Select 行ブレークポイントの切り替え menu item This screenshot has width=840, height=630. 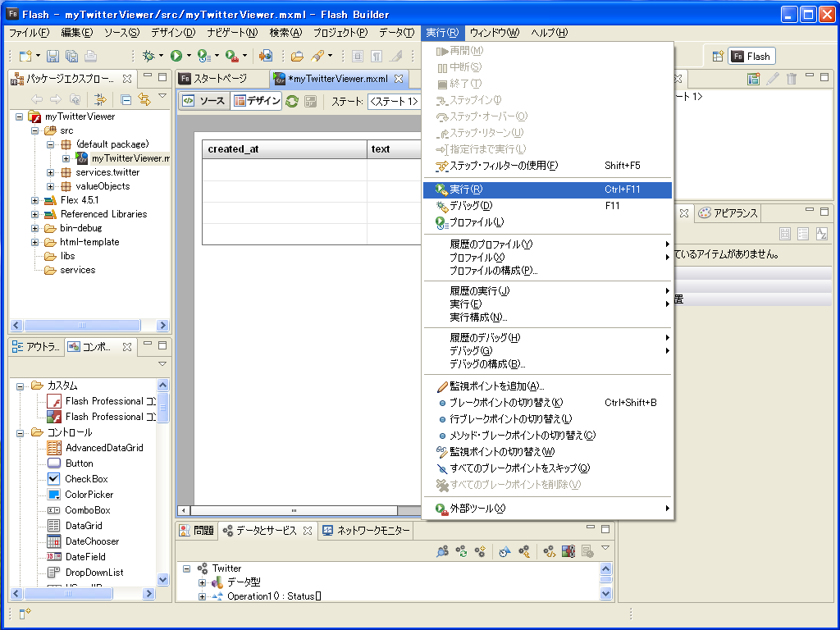click(547, 419)
